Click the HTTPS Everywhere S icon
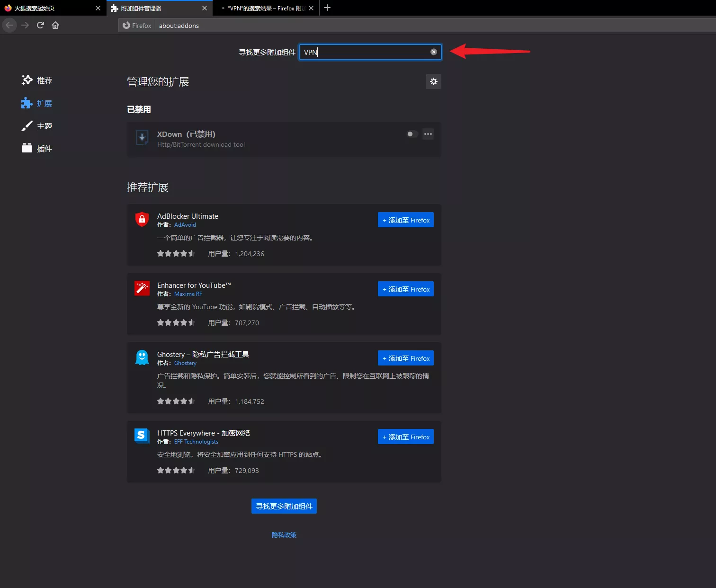 tap(142, 436)
